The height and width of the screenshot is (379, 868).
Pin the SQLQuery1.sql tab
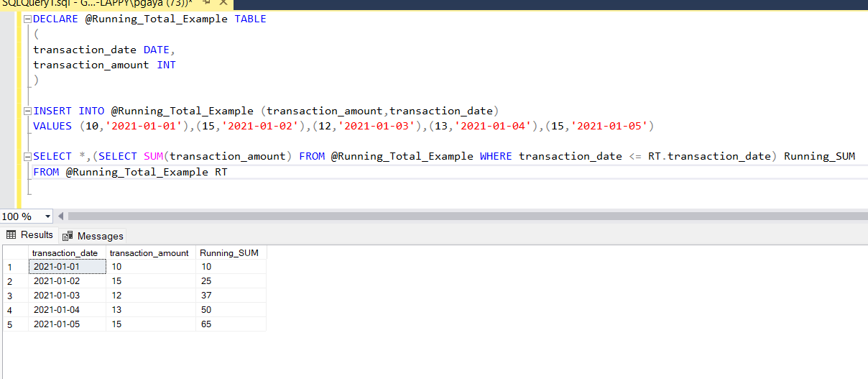[206, 3]
